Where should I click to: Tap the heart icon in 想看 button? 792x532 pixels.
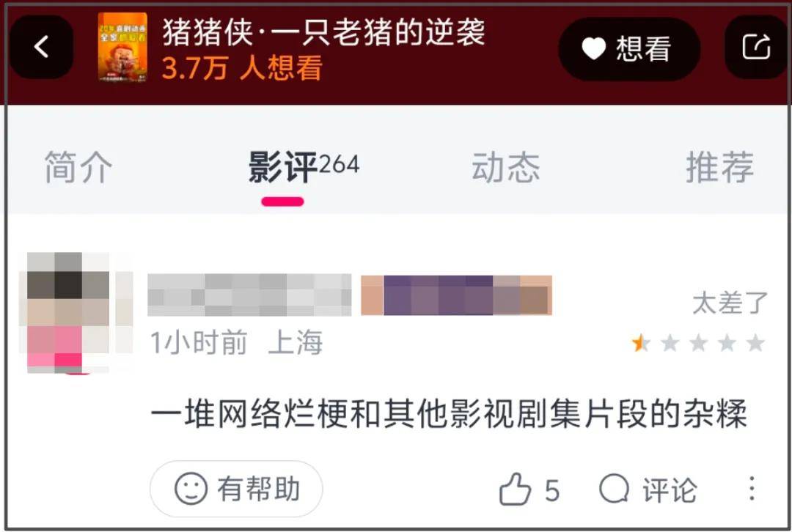tap(593, 49)
